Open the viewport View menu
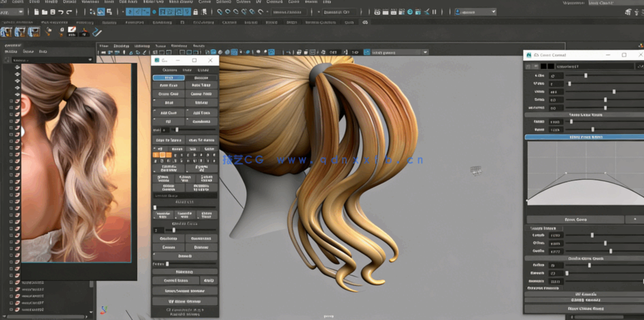 (x=103, y=46)
